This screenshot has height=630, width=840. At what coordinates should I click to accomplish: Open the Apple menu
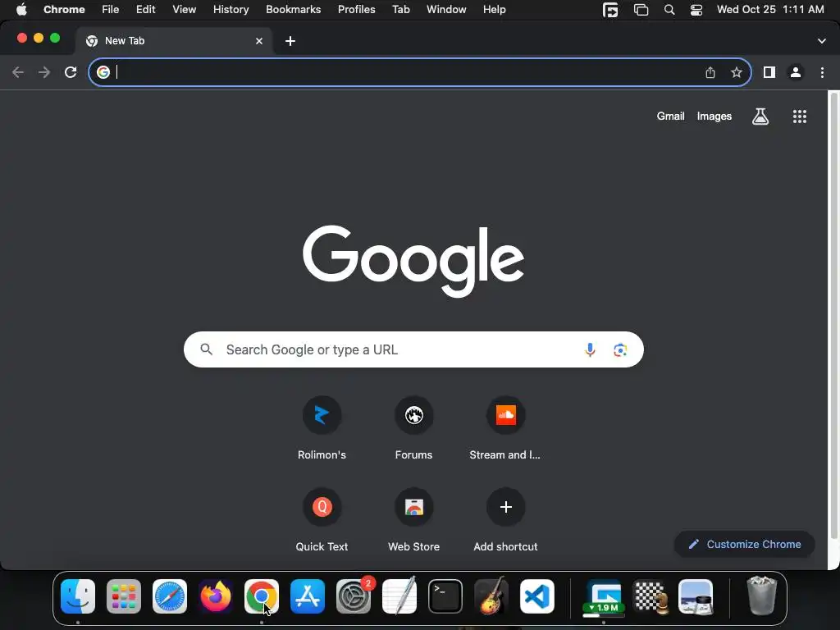pyautogui.click(x=21, y=10)
